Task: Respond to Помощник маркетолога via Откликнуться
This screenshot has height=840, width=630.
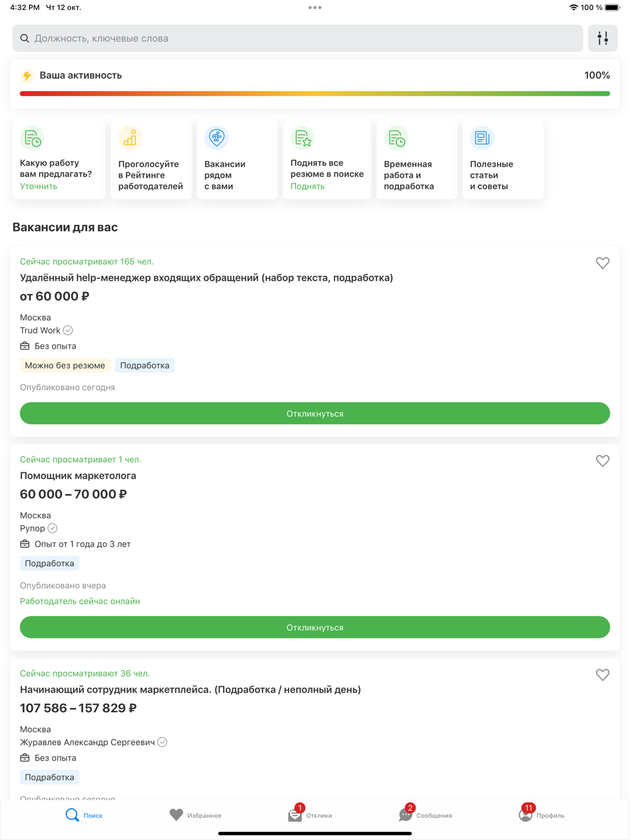Action: (315, 627)
